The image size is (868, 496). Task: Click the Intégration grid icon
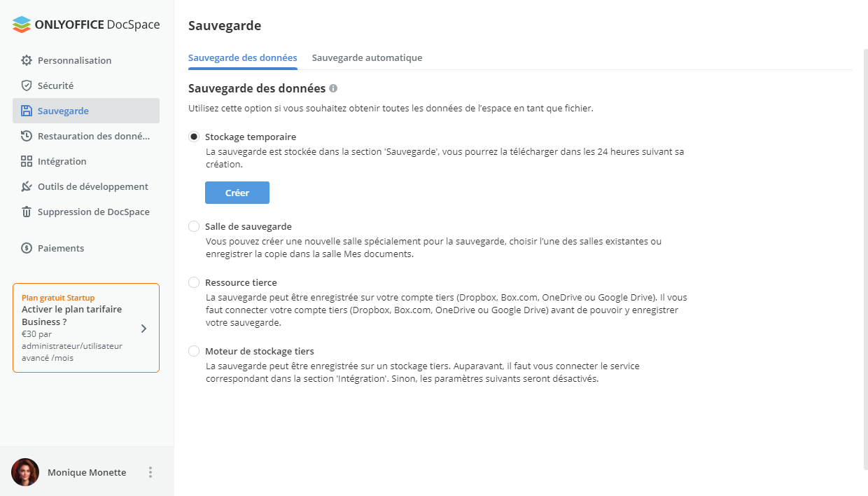[x=27, y=161]
